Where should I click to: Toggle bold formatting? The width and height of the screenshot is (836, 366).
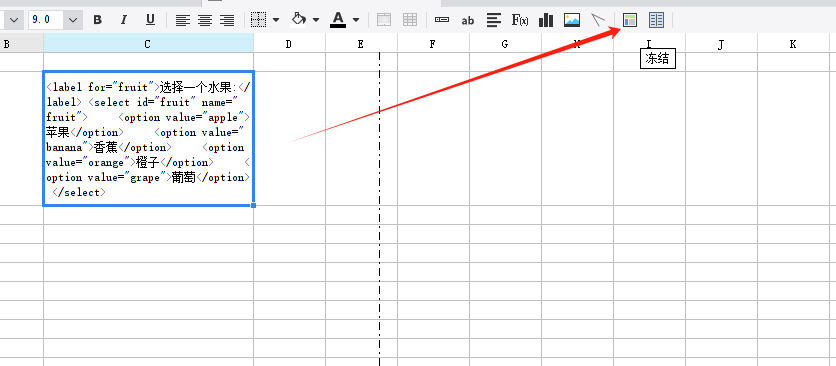pos(97,20)
